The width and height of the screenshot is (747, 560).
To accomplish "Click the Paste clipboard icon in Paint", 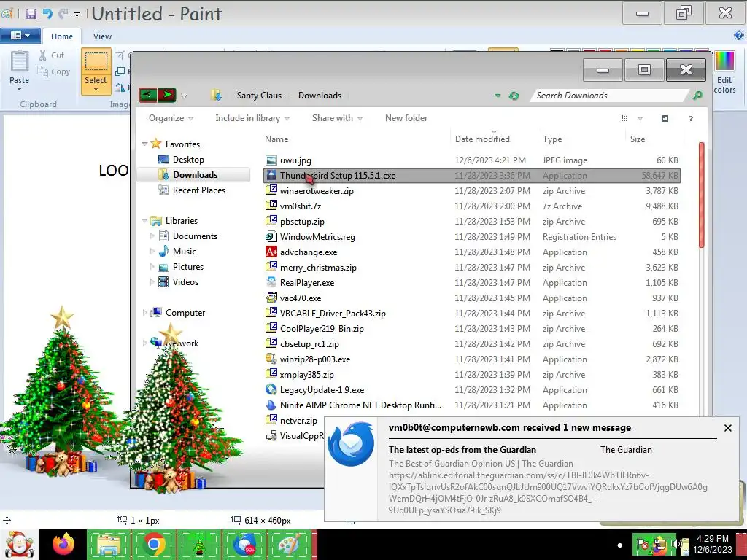I will (x=20, y=62).
